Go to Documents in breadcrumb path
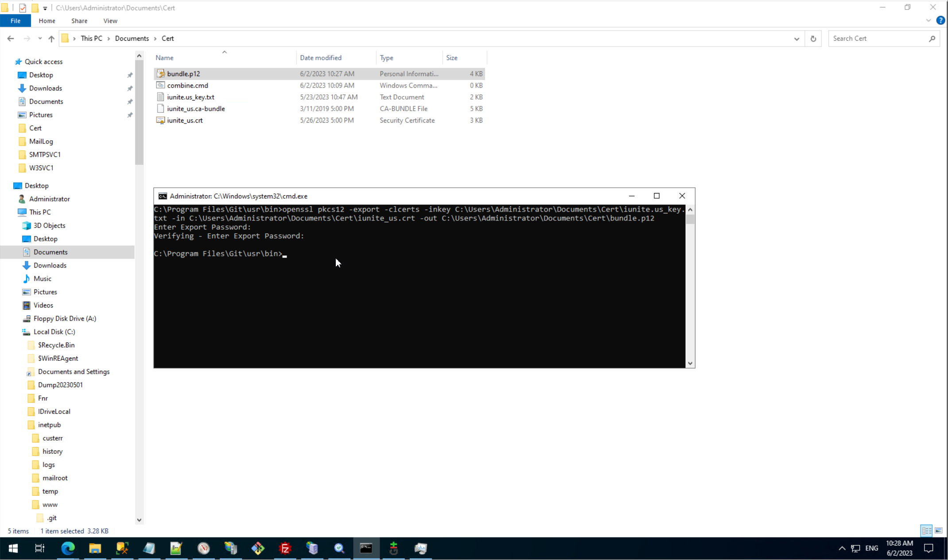948x560 pixels. 132,39
